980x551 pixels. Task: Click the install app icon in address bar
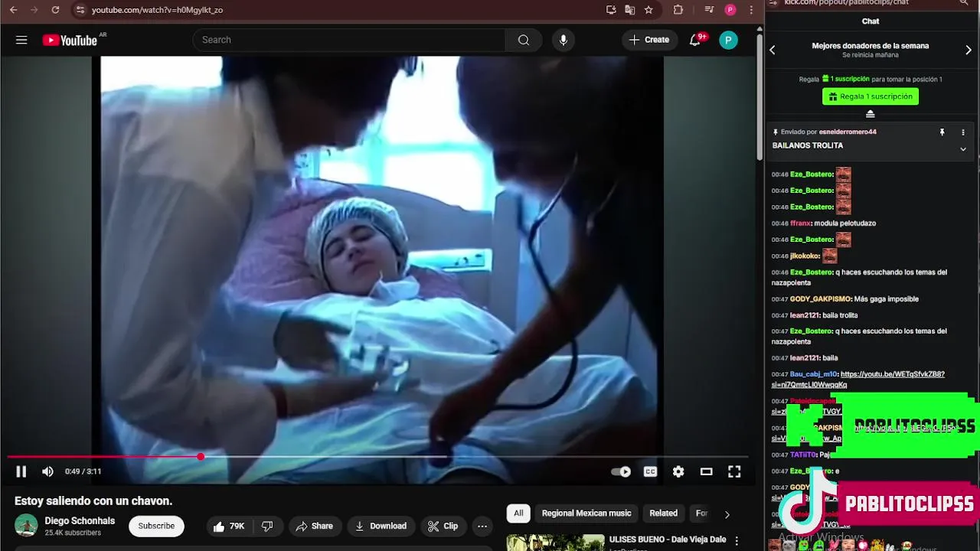[x=611, y=10]
